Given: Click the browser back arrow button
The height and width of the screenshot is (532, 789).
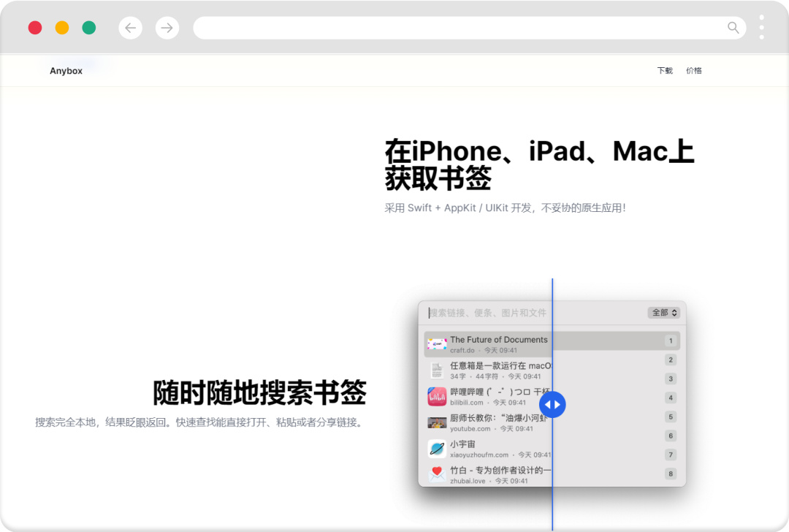Looking at the screenshot, I should click(x=130, y=28).
